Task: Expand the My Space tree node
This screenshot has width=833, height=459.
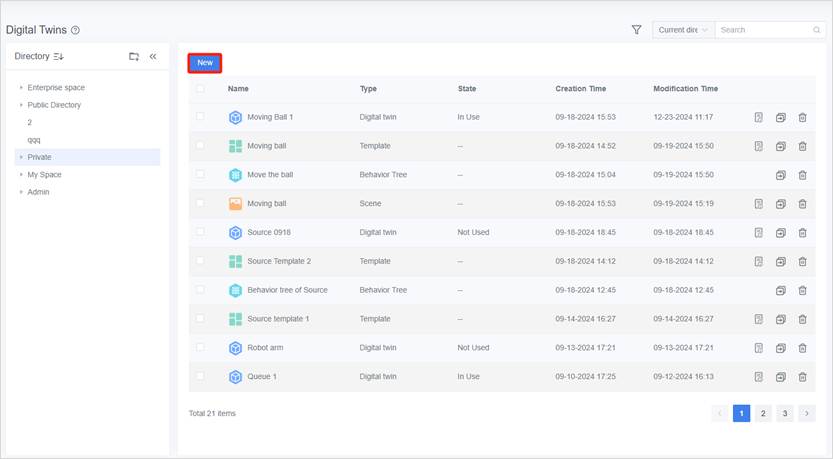Action: (21, 175)
